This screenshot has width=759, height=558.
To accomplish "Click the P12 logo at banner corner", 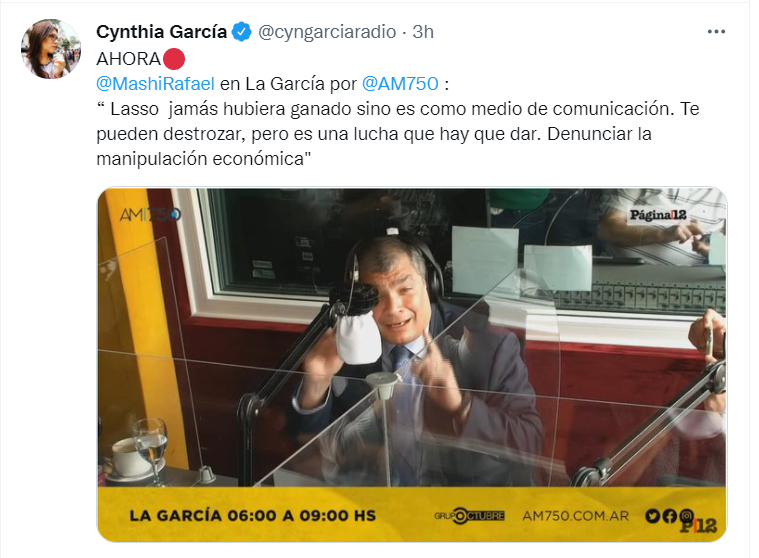I will [699, 526].
